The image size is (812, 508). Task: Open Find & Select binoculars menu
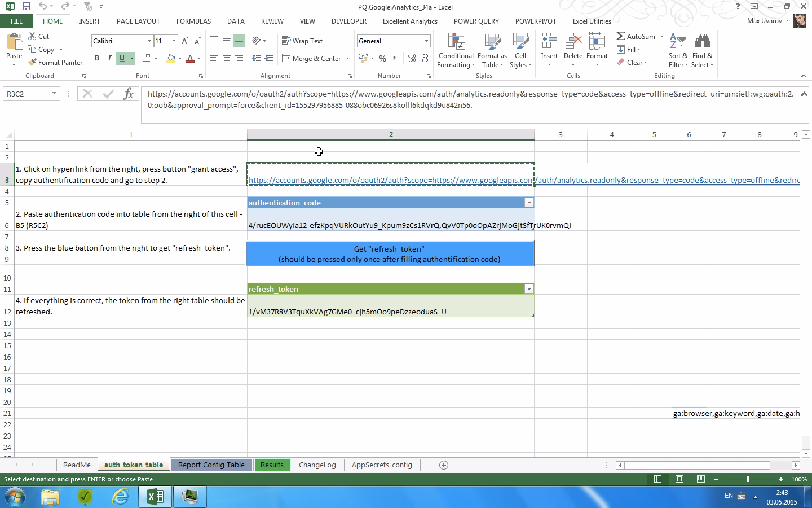click(x=702, y=50)
